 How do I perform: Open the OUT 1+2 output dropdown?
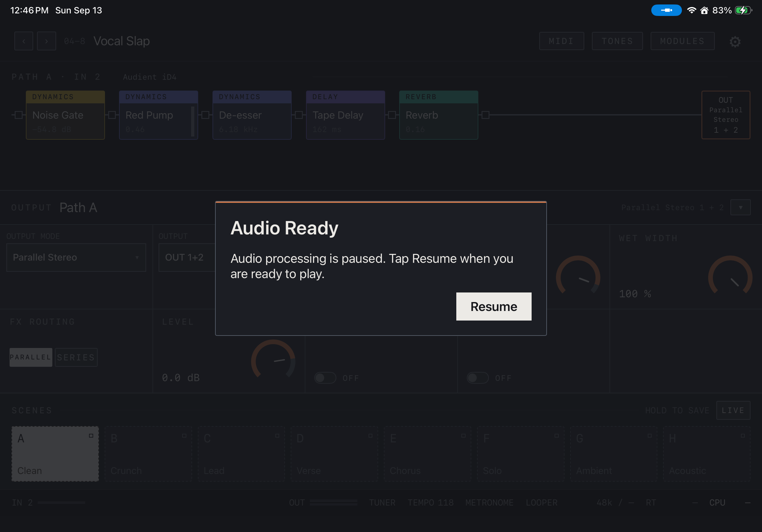[187, 257]
